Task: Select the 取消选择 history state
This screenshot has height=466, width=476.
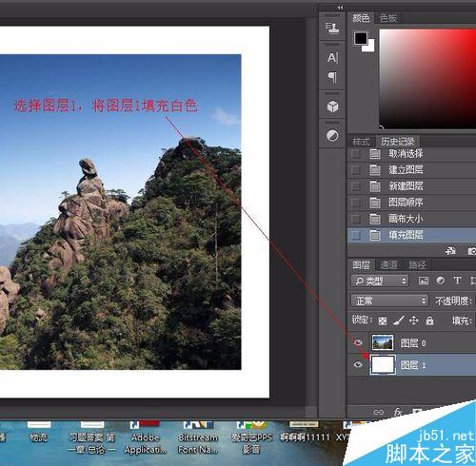Action: [411, 154]
